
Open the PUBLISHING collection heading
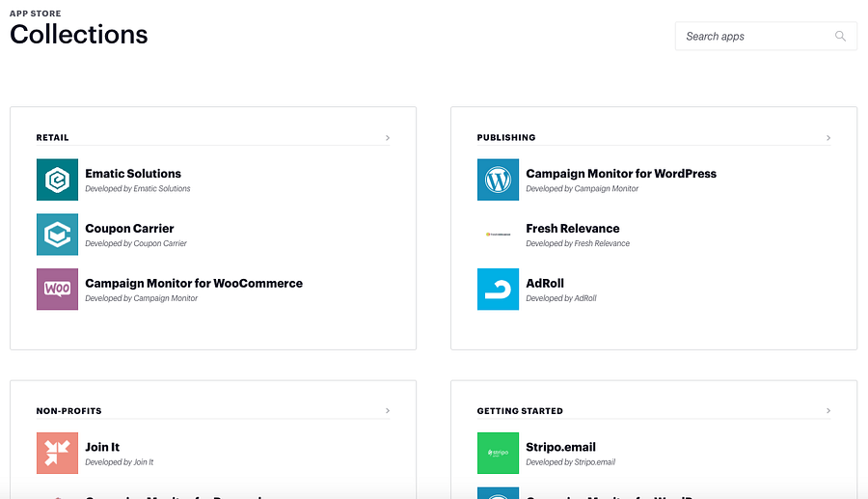click(506, 137)
